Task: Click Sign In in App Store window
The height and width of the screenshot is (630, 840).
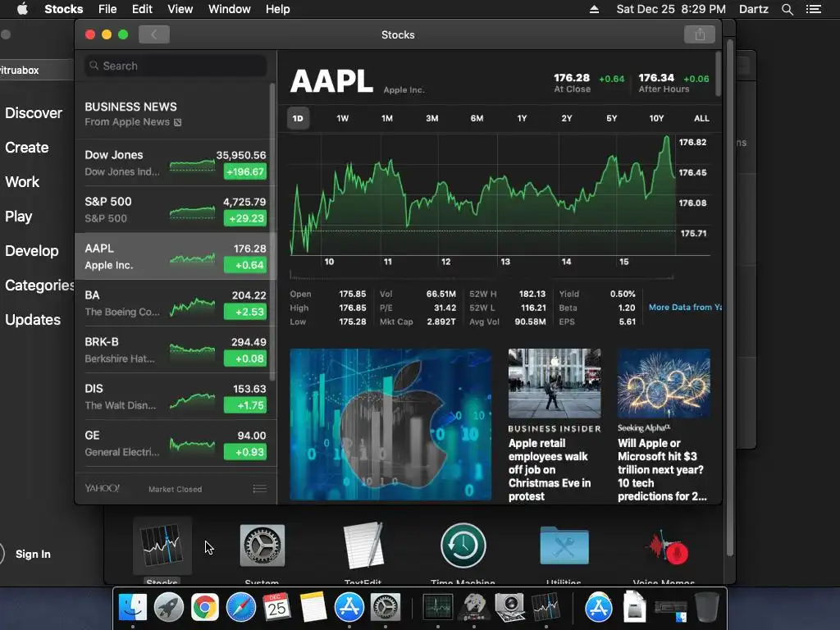Action: click(33, 555)
